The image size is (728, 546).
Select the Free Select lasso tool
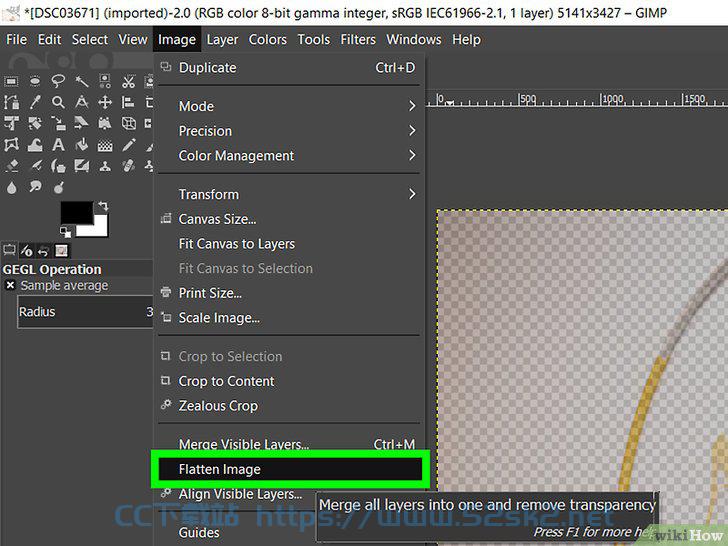pyautogui.click(x=58, y=81)
